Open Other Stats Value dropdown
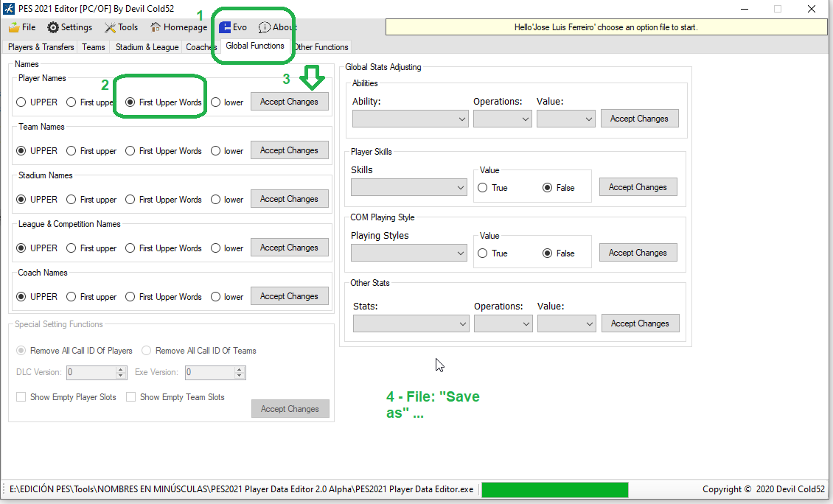This screenshot has height=504, width=833. (x=566, y=323)
